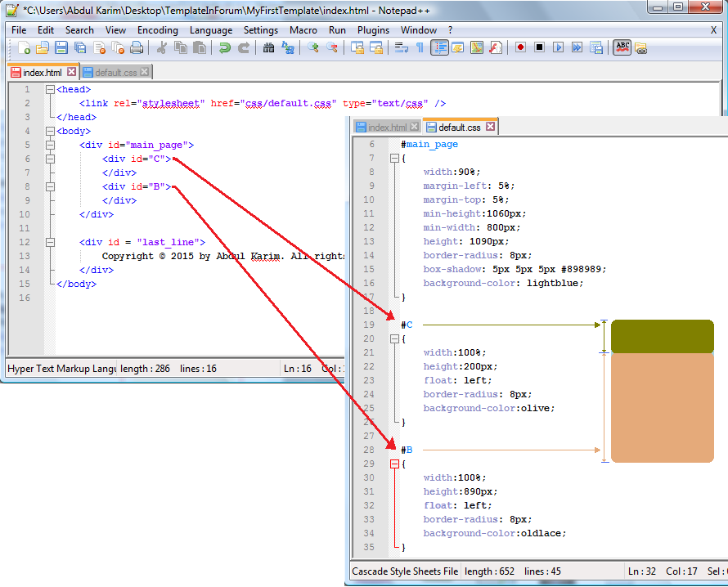This screenshot has width=728, height=587.
Task: Start macro recording with the red dot icon
Action: click(520, 47)
